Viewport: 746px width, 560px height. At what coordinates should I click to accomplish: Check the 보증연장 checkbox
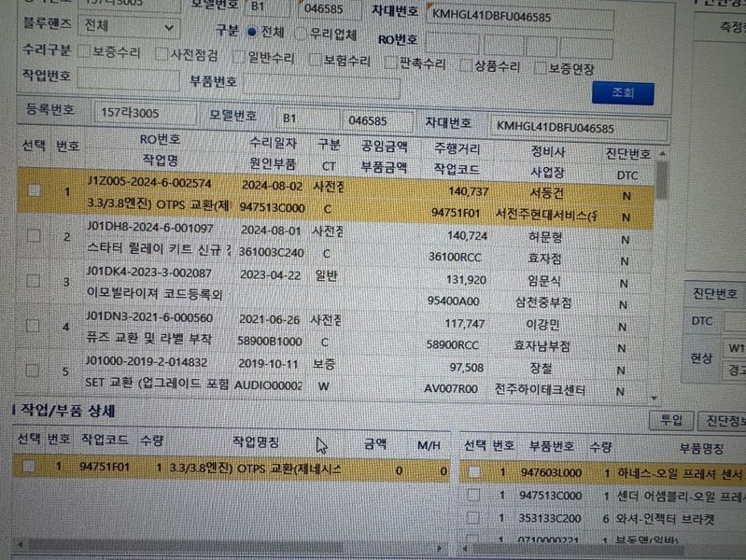pyautogui.click(x=540, y=67)
